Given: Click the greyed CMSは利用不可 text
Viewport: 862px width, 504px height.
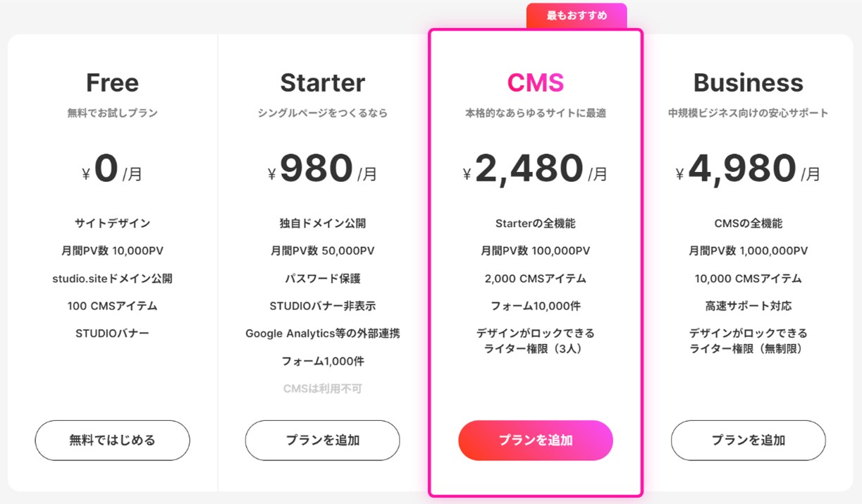Looking at the screenshot, I should click(x=322, y=389).
